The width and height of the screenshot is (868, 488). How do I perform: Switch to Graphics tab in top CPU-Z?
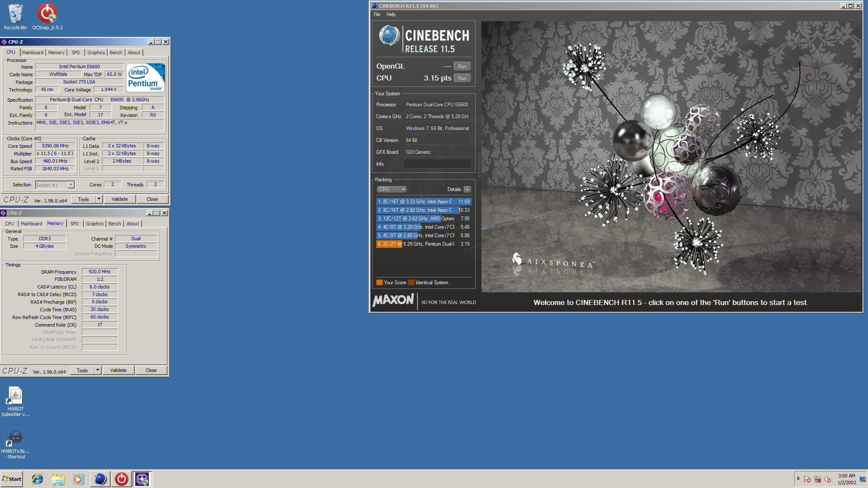[x=96, y=53]
